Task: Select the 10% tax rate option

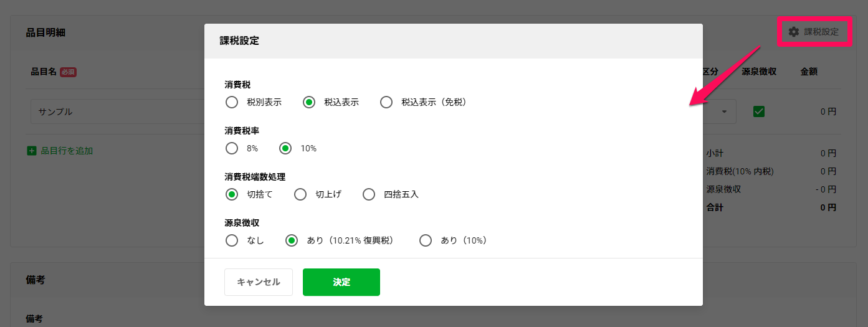Action: [x=285, y=148]
